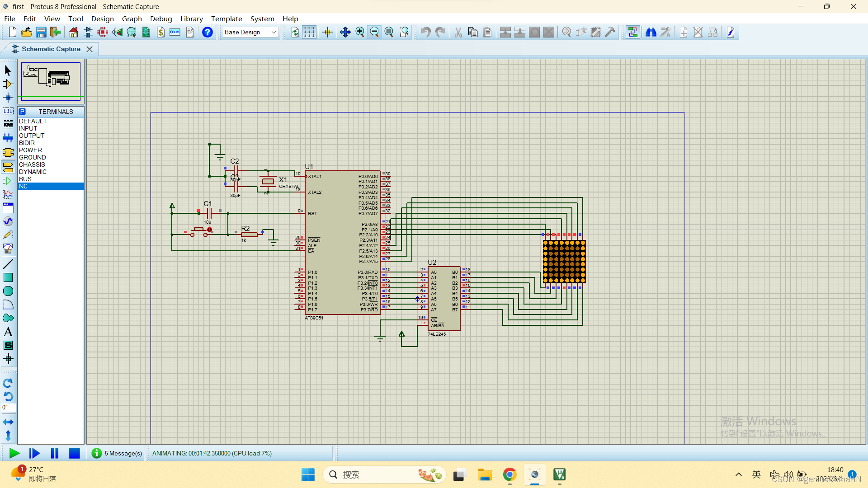Screen dimensions: 868x488
Task: Click the Zoom Out icon
Action: pyautogui.click(x=374, y=32)
